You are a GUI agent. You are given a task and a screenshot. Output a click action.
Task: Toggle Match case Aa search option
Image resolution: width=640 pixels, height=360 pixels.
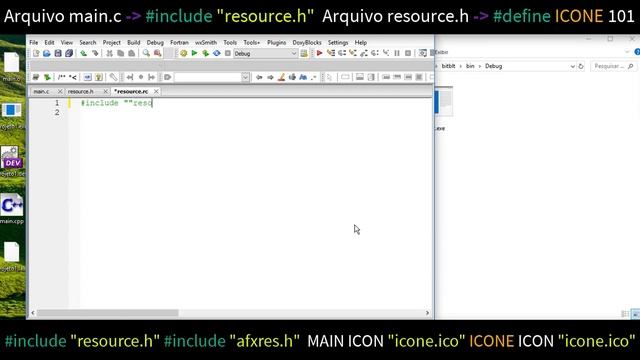(x=303, y=77)
